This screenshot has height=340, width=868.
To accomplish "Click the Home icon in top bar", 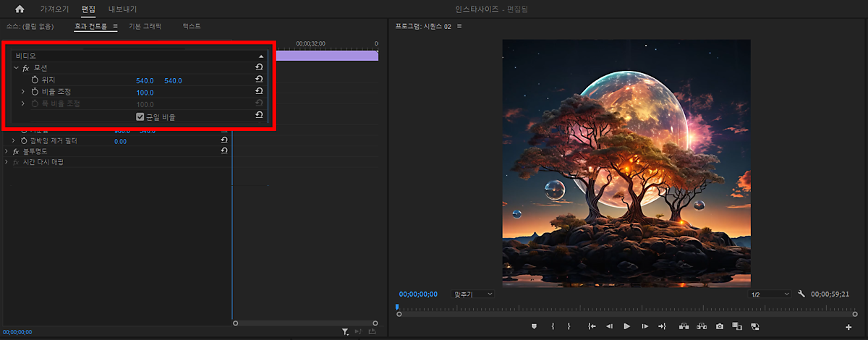I will coord(20,9).
